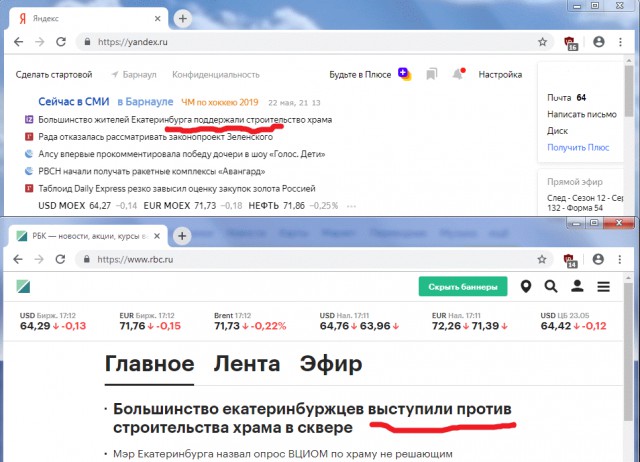Open Прямой эфир section

[575, 182]
